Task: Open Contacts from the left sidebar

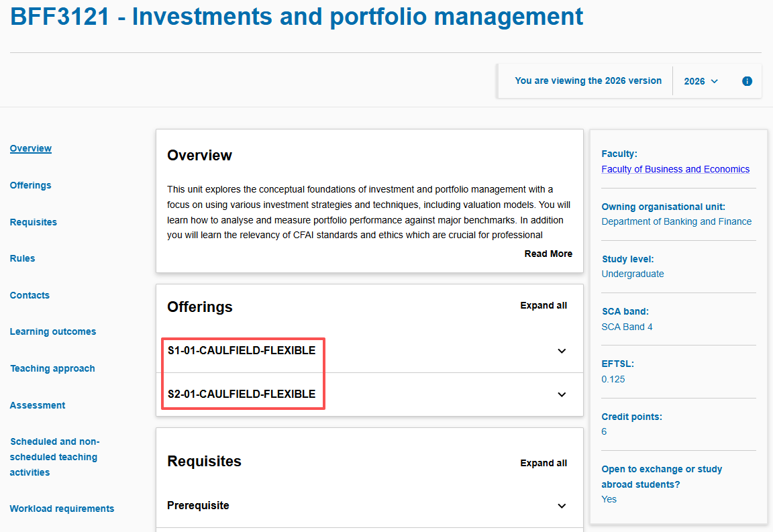Action: [x=30, y=295]
